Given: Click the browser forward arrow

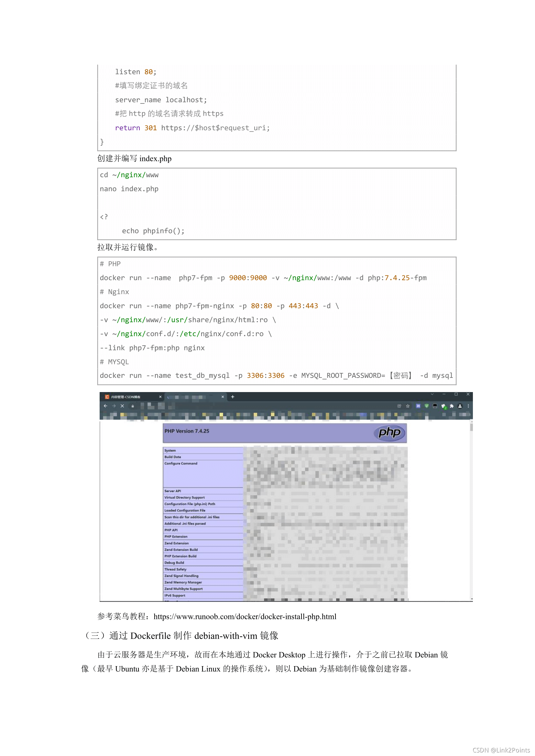Looking at the screenshot, I should click(114, 406).
